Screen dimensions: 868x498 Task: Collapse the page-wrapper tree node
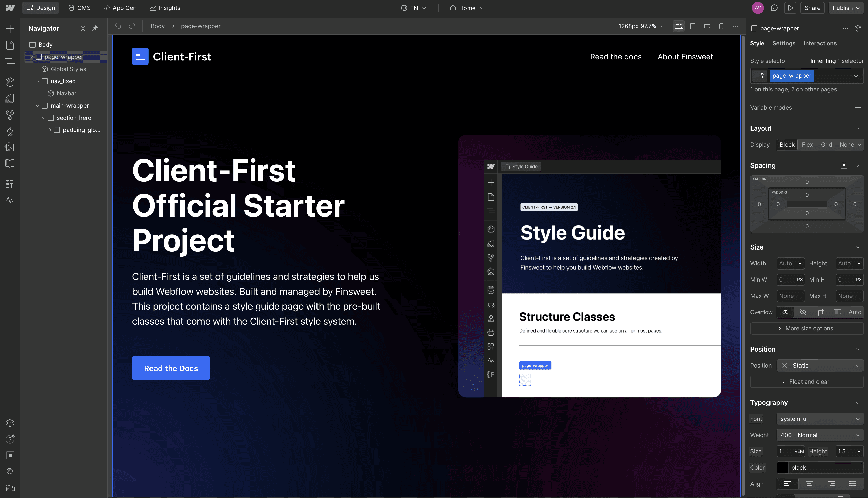[31, 57]
